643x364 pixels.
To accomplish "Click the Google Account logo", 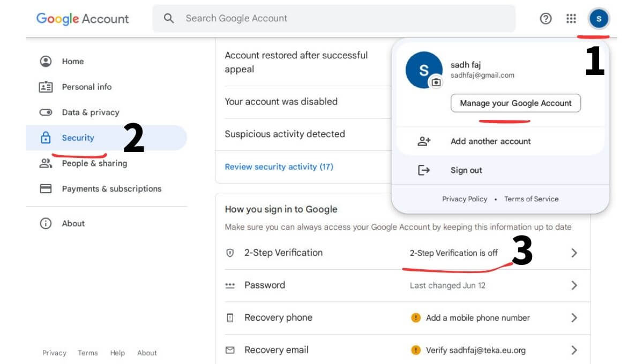I will 83,19.
